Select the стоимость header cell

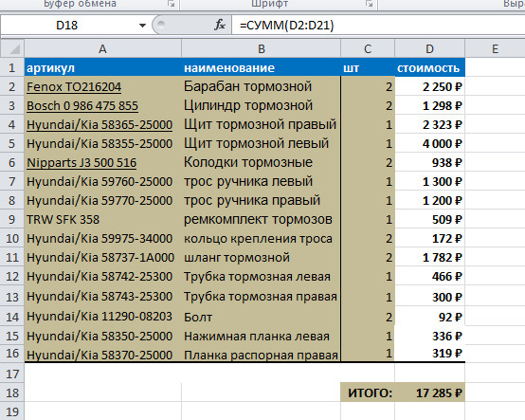tap(430, 68)
